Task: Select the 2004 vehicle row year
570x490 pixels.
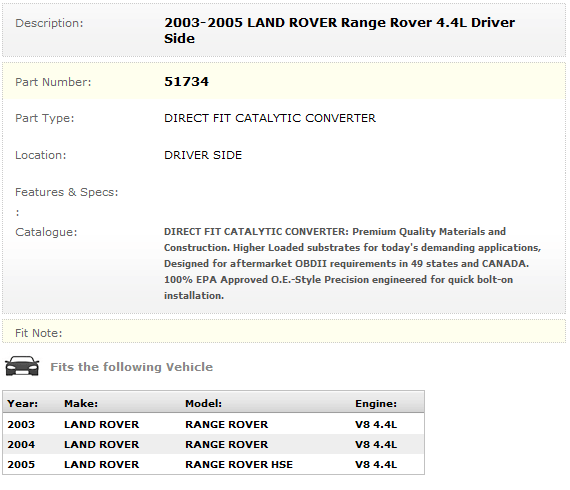Action: (x=21, y=444)
